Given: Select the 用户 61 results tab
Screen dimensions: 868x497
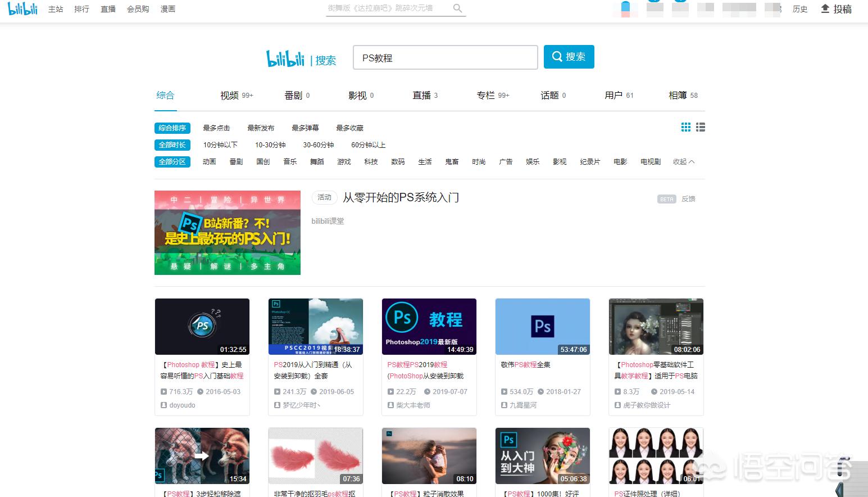Looking at the screenshot, I should (619, 96).
